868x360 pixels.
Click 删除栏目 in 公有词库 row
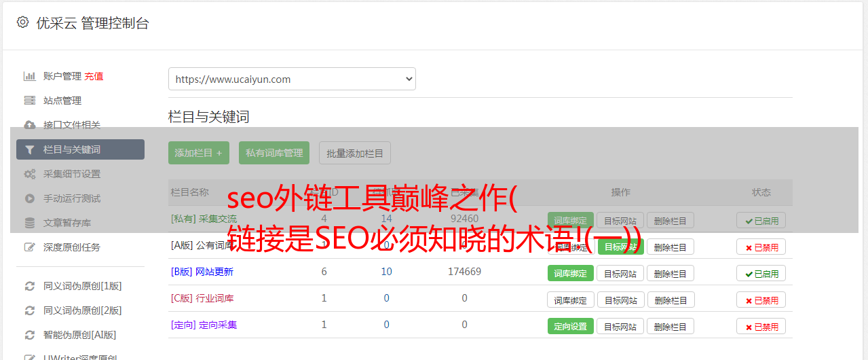(x=671, y=247)
